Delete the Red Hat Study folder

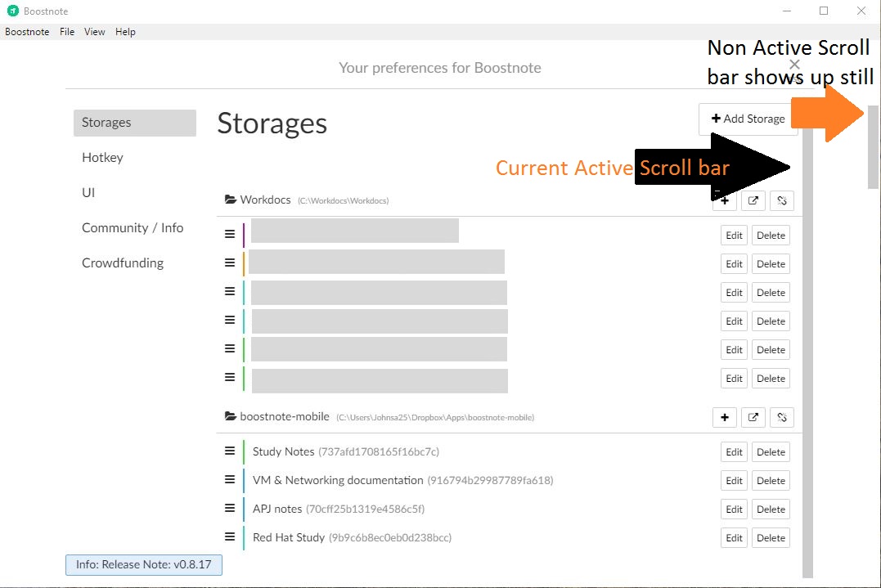[x=771, y=538]
